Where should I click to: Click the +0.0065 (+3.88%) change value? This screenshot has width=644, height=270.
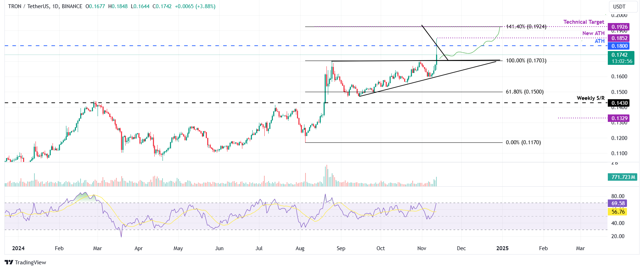click(195, 6)
